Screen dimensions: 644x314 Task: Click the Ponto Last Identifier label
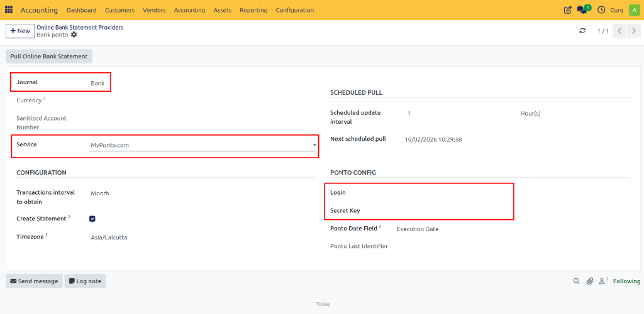click(359, 246)
